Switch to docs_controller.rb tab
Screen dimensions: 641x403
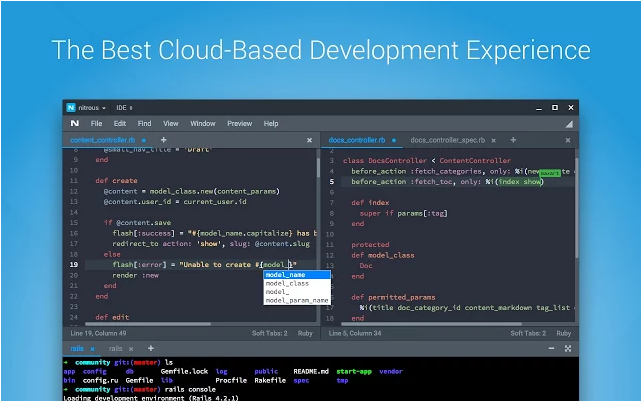point(357,140)
